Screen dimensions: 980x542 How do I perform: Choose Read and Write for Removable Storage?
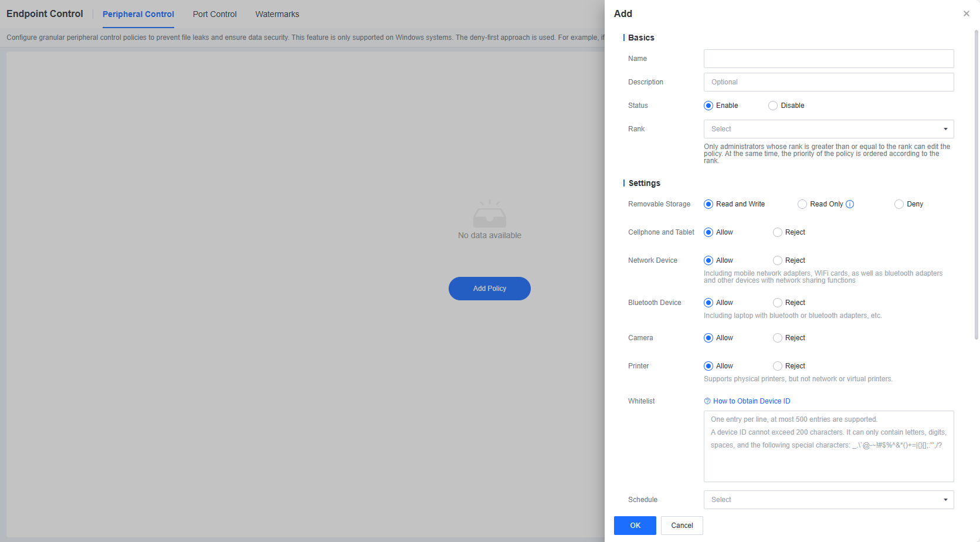[x=708, y=204]
